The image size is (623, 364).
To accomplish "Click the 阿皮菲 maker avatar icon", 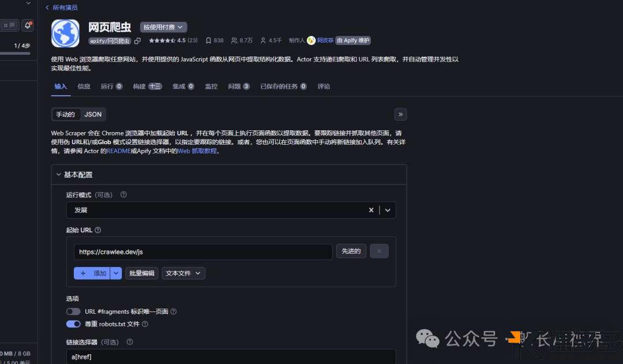I will [310, 40].
